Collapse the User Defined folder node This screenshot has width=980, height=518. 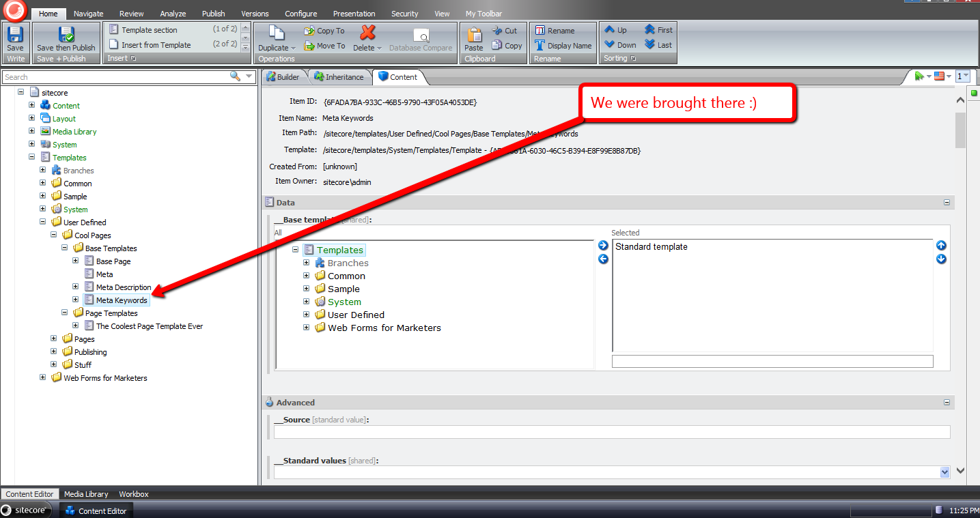click(x=43, y=222)
